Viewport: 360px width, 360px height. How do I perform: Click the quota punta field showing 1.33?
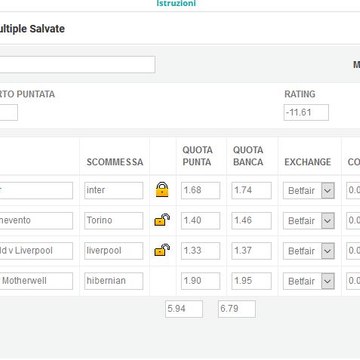200,251
